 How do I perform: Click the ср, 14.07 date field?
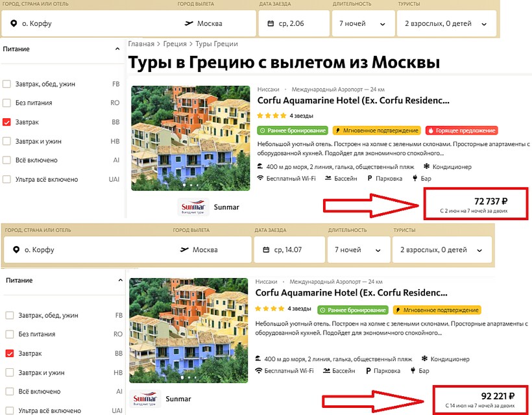click(289, 249)
